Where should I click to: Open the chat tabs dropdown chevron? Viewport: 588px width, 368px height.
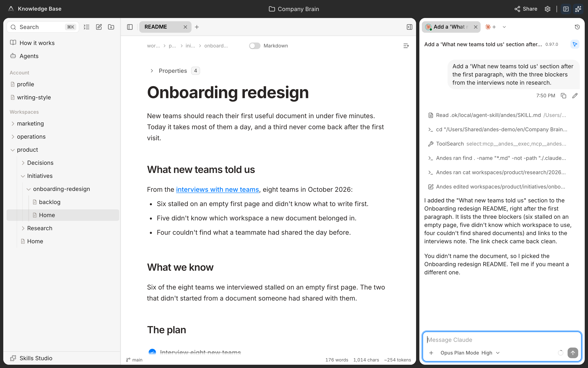coord(504,27)
